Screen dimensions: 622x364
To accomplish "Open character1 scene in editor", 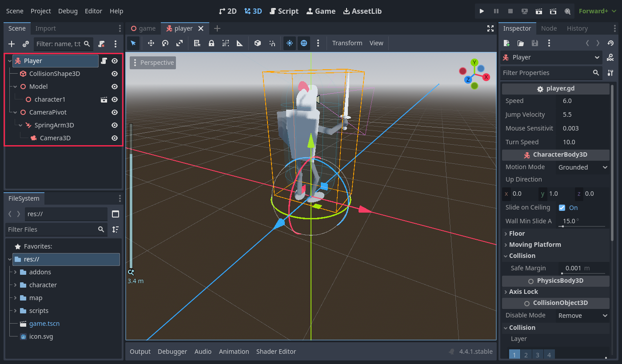I will [x=104, y=99].
